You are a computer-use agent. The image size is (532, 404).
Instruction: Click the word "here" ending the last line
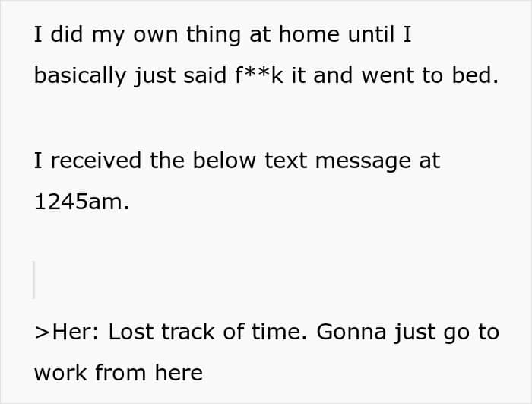point(179,373)
